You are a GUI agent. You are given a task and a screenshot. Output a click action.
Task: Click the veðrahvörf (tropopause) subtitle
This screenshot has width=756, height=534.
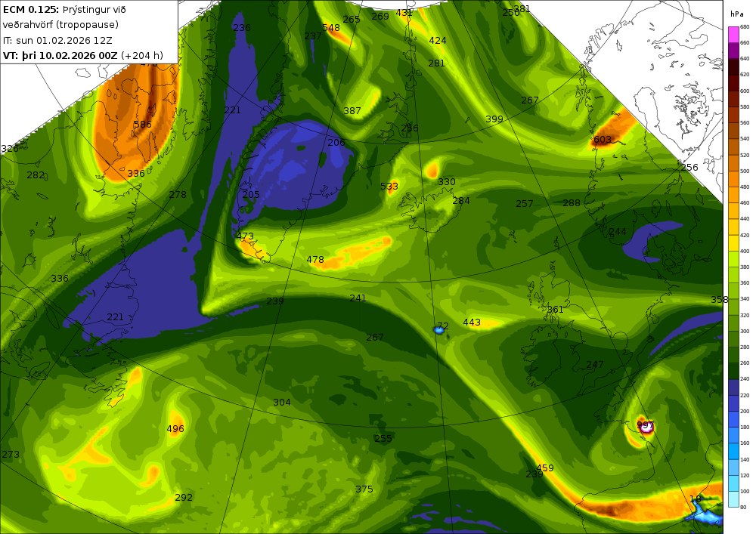pyautogui.click(x=60, y=25)
